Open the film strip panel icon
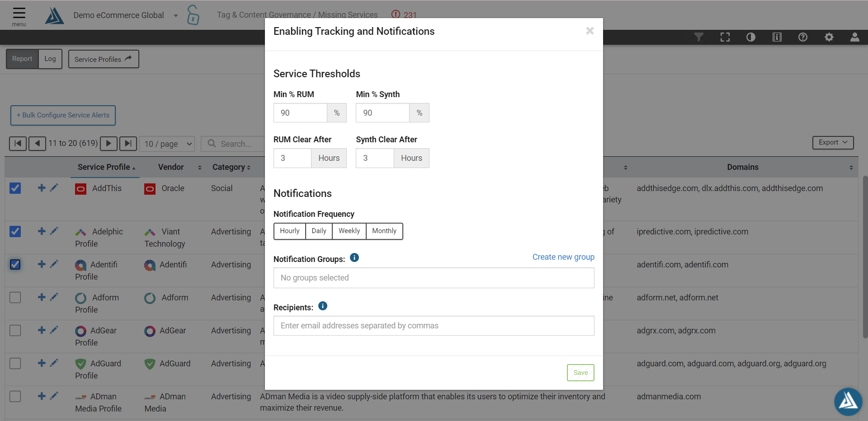 pyautogui.click(x=777, y=37)
